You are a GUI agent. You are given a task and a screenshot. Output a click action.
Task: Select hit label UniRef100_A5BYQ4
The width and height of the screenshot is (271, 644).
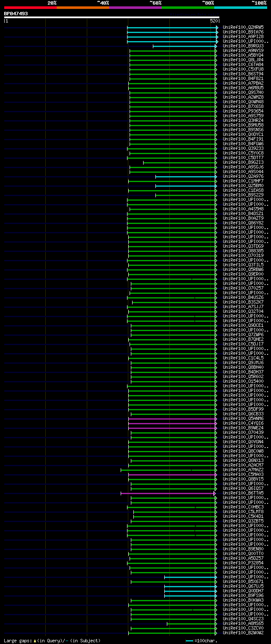(x=243, y=55)
